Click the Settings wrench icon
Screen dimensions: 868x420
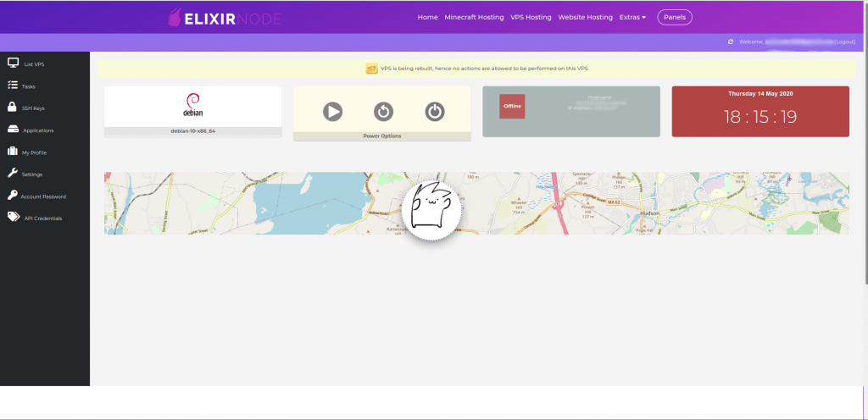point(12,173)
